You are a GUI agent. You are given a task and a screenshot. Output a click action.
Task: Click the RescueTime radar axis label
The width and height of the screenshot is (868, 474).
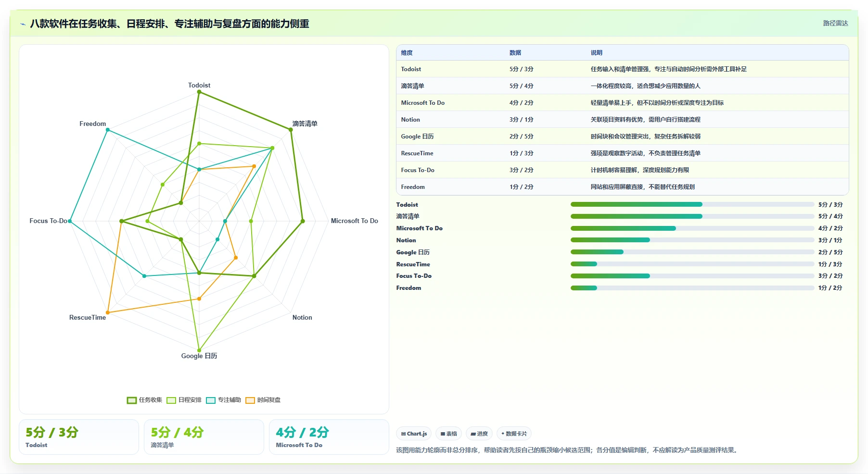pos(88,317)
